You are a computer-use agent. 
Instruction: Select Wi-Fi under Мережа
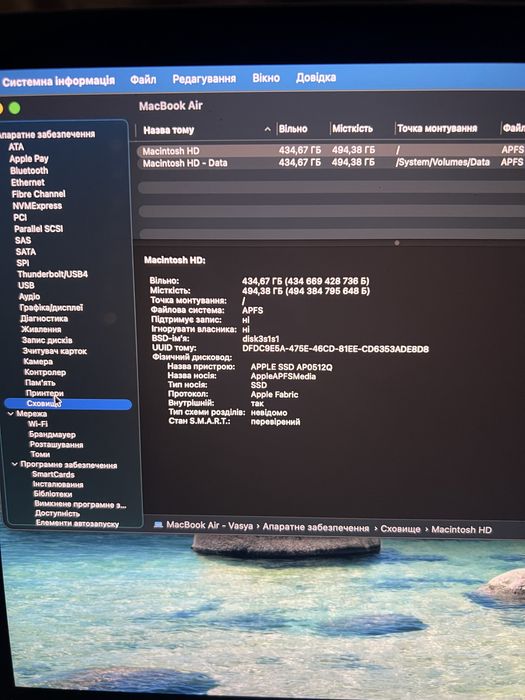coord(38,424)
